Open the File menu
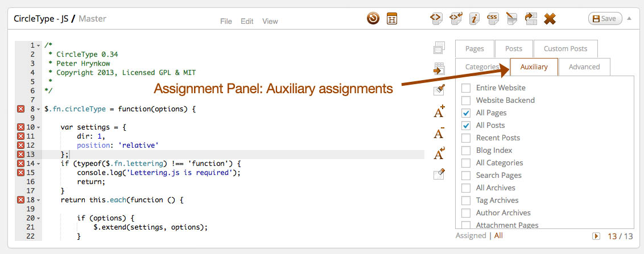Image resolution: width=644 pixels, height=254 pixels. click(226, 22)
